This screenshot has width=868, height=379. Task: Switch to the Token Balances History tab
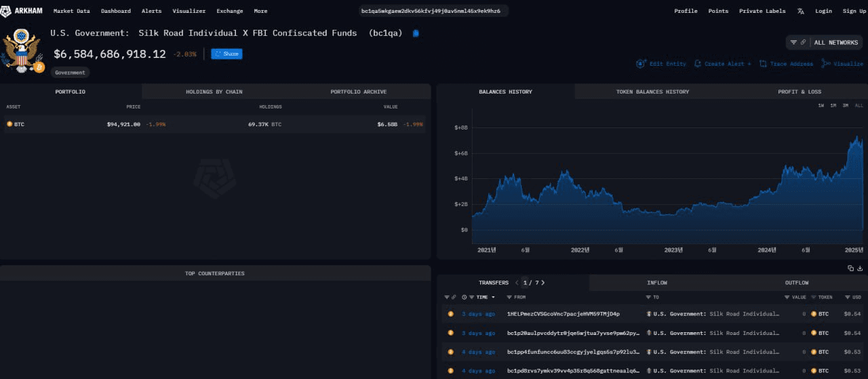[x=652, y=92]
